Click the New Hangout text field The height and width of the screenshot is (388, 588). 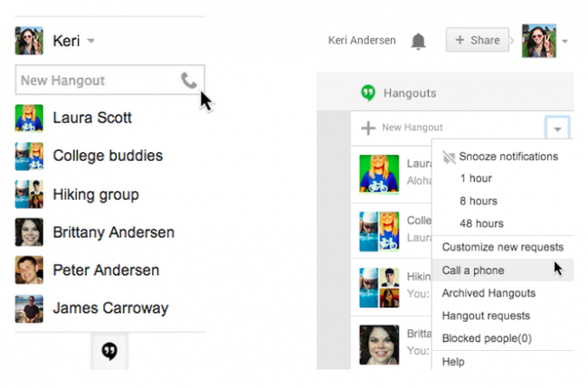[95, 80]
